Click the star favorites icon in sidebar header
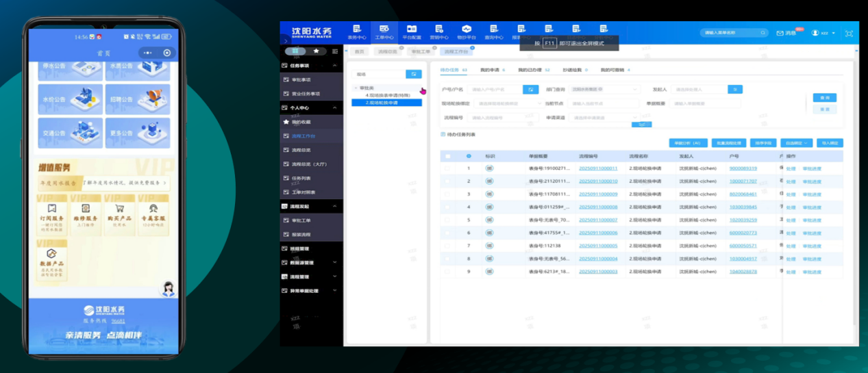868x373 pixels. [x=316, y=51]
